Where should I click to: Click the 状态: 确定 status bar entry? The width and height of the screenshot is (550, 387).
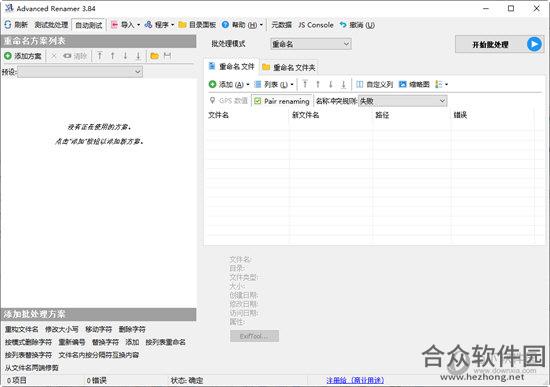point(187,380)
